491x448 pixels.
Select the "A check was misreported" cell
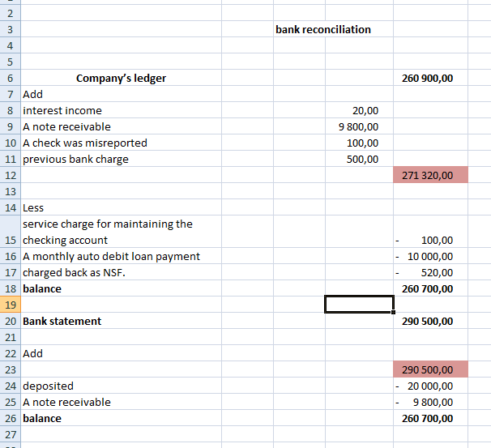(85, 143)
